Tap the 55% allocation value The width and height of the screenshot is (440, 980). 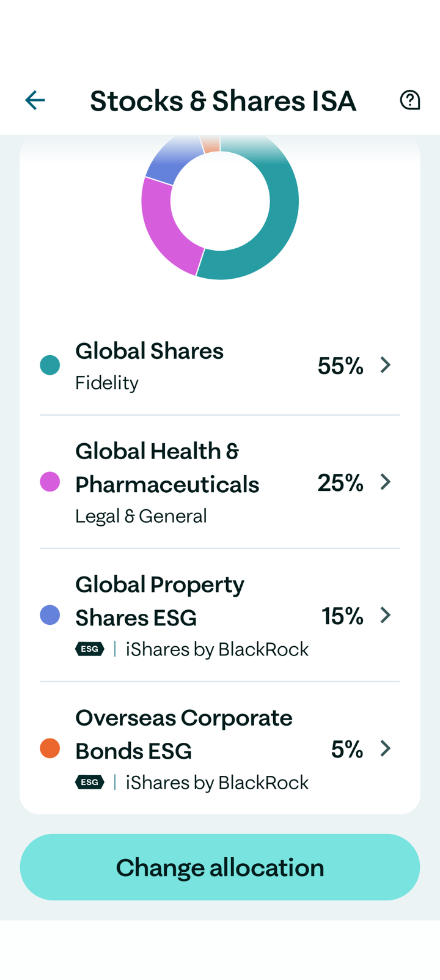[340, 366]
